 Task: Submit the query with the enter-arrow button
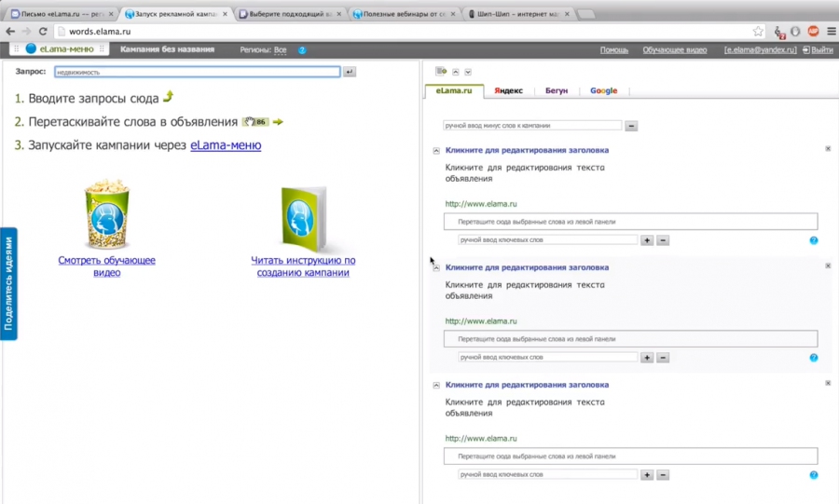349,72
